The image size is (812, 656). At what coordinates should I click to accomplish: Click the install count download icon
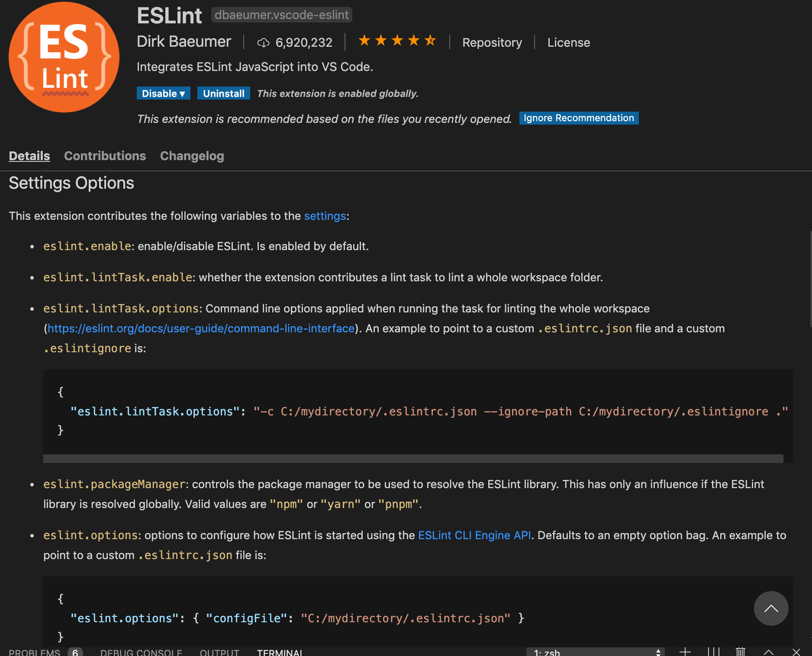pyautogui.click(x=263, y=43)
